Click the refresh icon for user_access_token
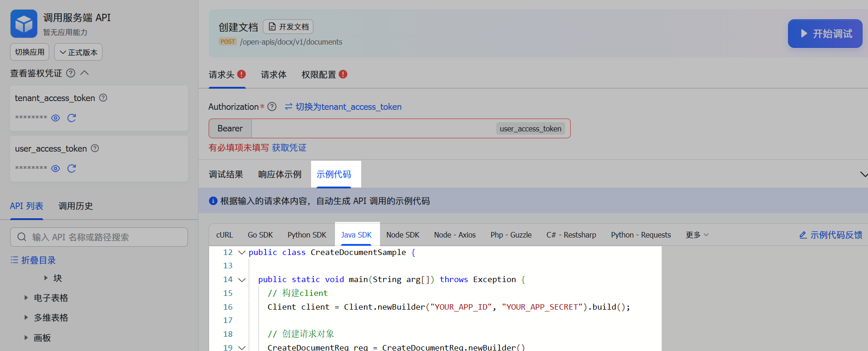This screenshot has height=351, width=868. point(72,169)
